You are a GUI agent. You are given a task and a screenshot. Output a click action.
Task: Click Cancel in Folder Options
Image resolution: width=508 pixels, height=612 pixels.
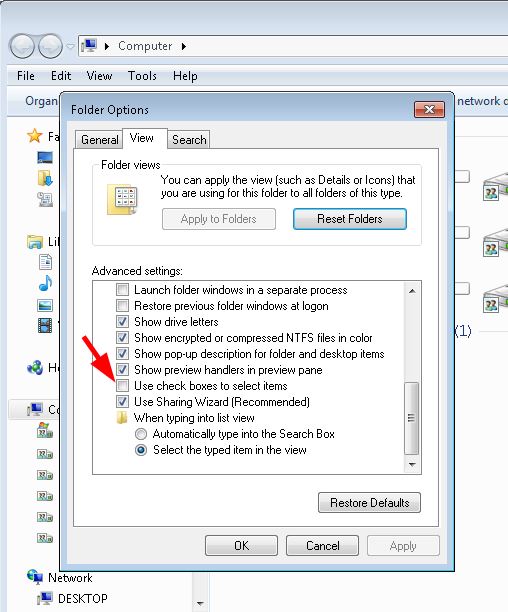(322, 546)
